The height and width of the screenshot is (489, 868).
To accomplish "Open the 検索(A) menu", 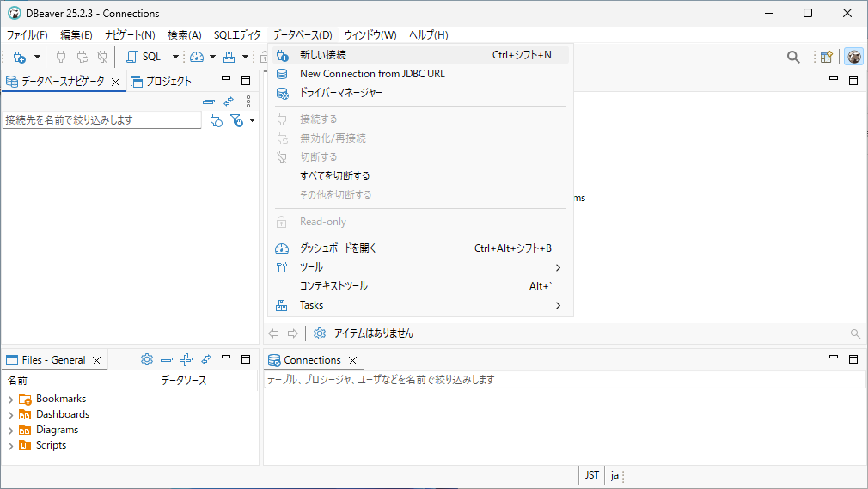I will [184, 35].
